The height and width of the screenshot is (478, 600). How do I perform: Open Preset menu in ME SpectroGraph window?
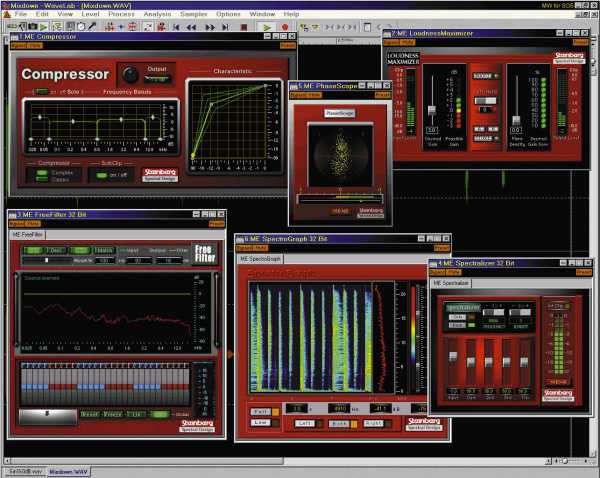click(x=442, y=248)
